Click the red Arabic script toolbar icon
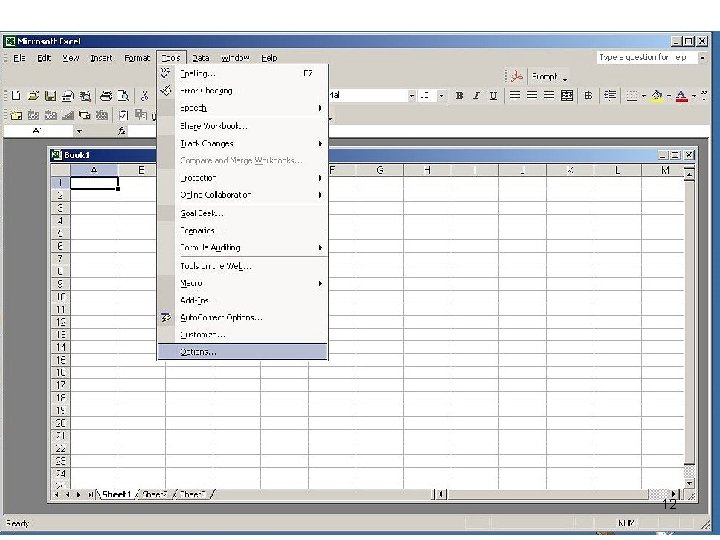The height and width of the screenshot is (540, 720). (517, 76)
